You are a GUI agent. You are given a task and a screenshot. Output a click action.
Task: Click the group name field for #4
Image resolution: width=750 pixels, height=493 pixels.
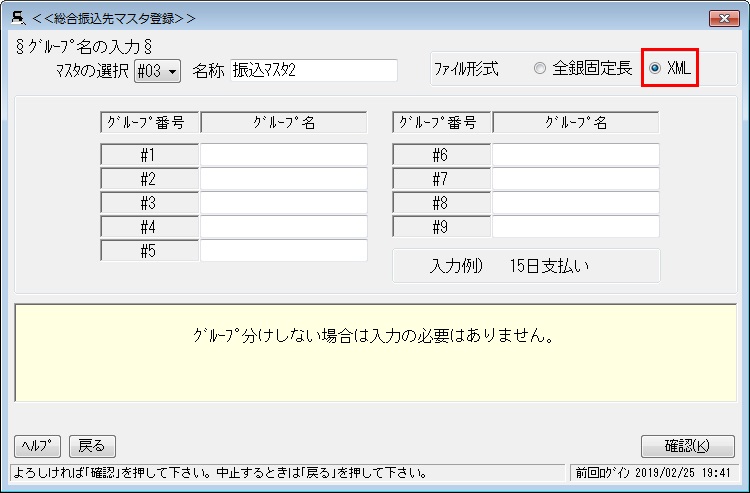click(284, 226)
